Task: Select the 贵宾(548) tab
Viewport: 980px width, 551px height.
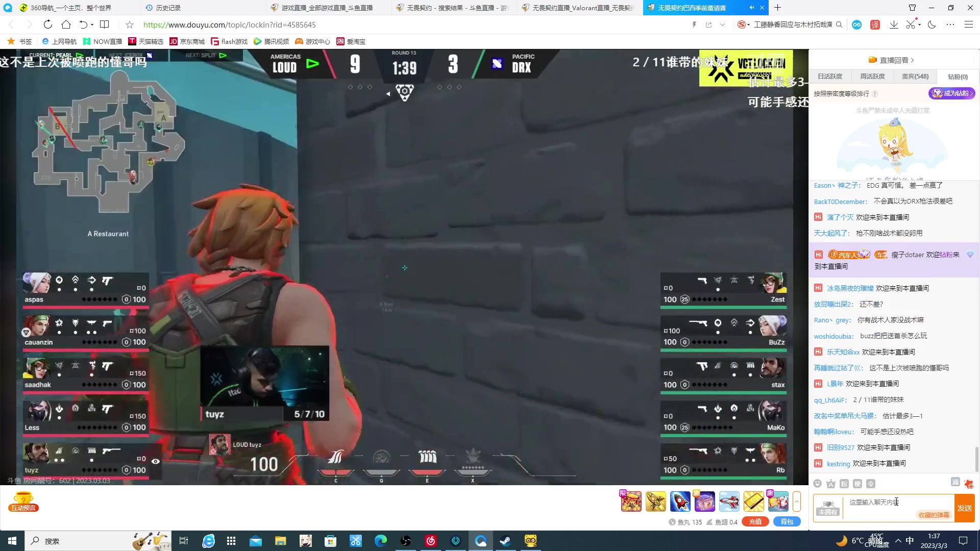Action: (x=915, y=77)
